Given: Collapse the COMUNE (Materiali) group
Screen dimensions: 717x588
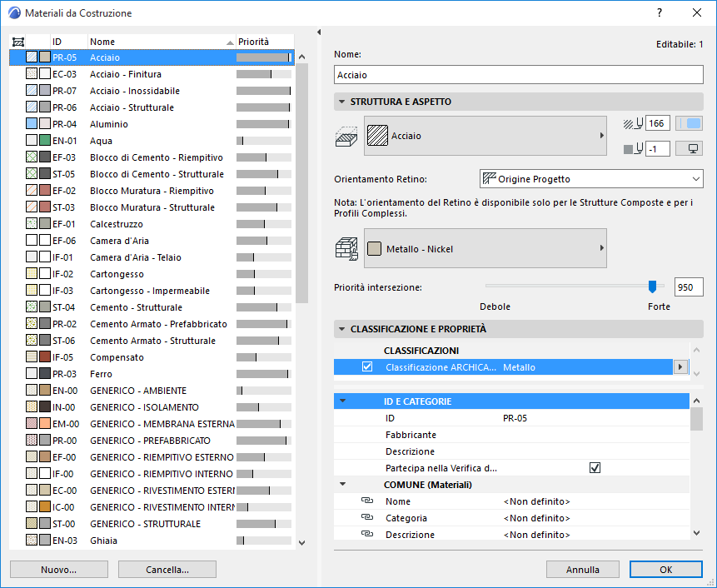Looking at the screenshot, I should (x=342, y=484).
